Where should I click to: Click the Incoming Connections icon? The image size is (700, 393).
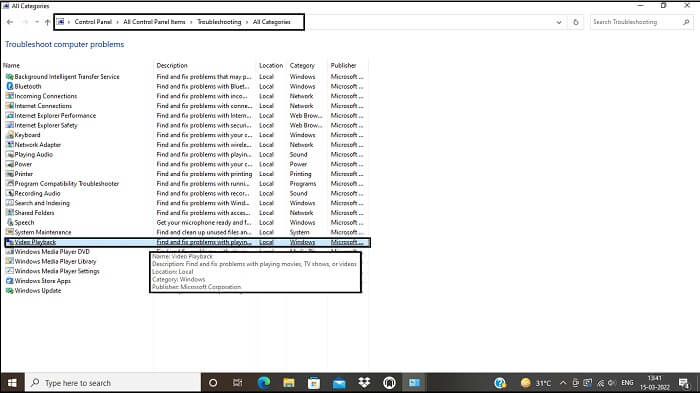tap(9, 96)
